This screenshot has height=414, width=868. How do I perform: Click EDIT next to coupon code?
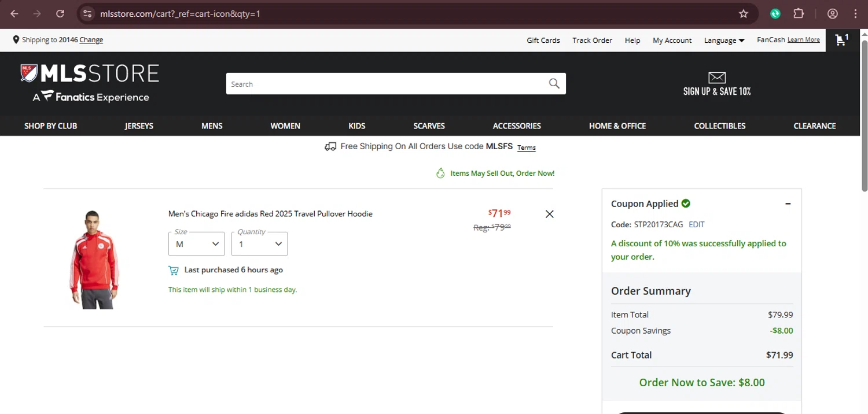point(697,224)
